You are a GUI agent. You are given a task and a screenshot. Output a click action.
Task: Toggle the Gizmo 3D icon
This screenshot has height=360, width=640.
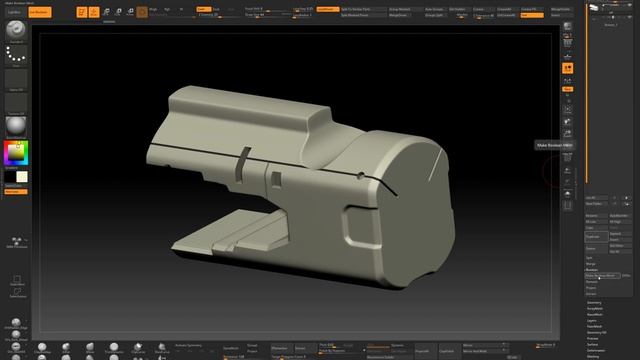point(142,12)
